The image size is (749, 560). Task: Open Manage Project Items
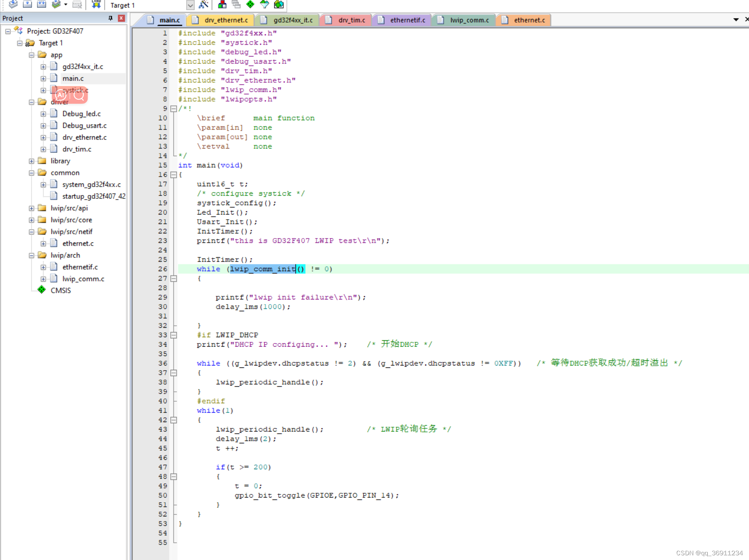(x=222, y=5)
